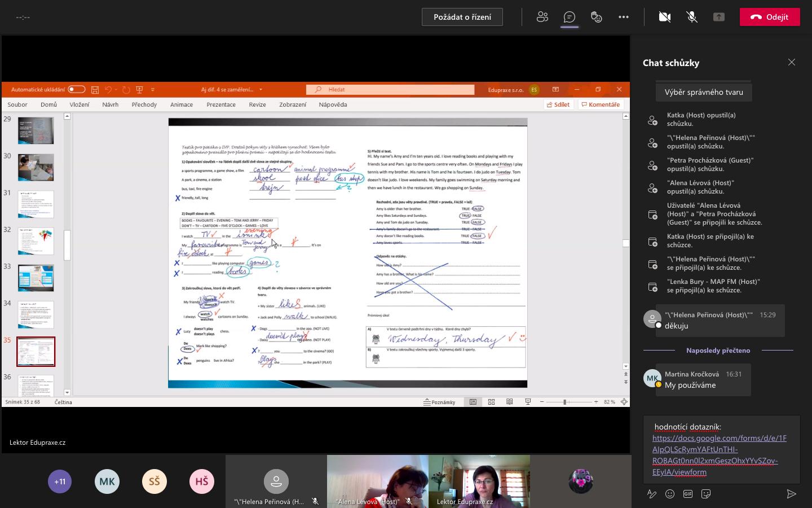Open the reactions icon in meeting toolbar

coord(597,17)
